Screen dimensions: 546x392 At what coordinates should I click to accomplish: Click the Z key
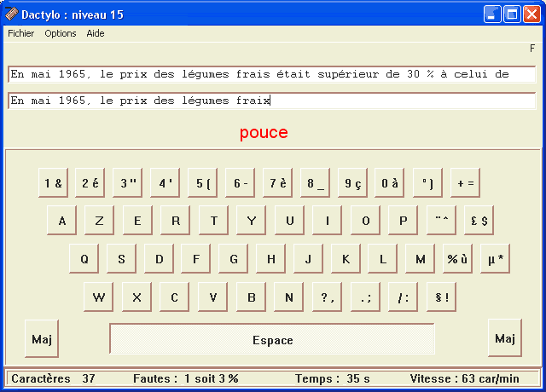(100, 221)
